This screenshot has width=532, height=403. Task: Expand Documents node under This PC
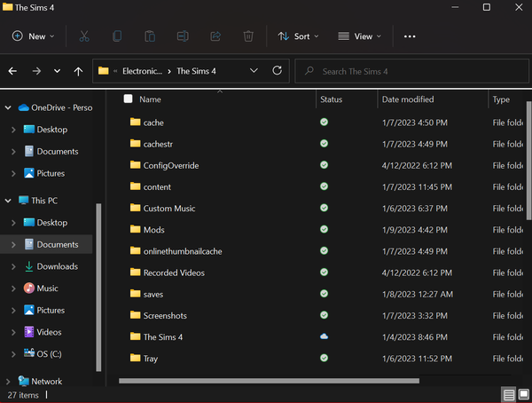click(13, 245)
